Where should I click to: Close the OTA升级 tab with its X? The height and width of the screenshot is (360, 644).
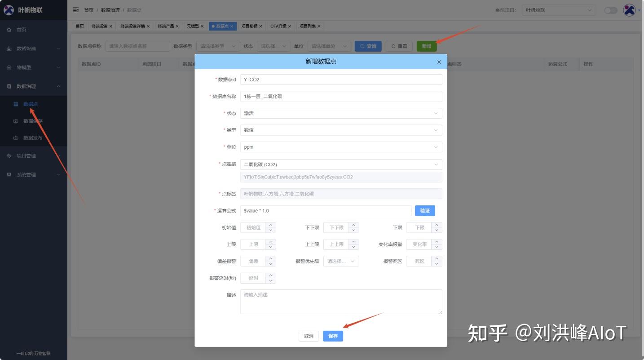tap(290, 27)
